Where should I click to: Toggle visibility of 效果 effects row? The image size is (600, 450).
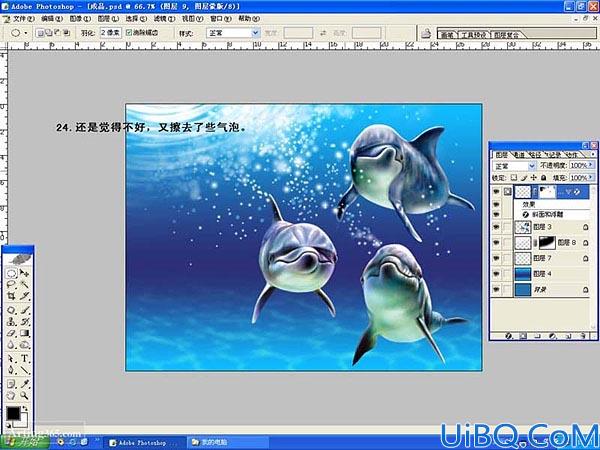(496, 205)
